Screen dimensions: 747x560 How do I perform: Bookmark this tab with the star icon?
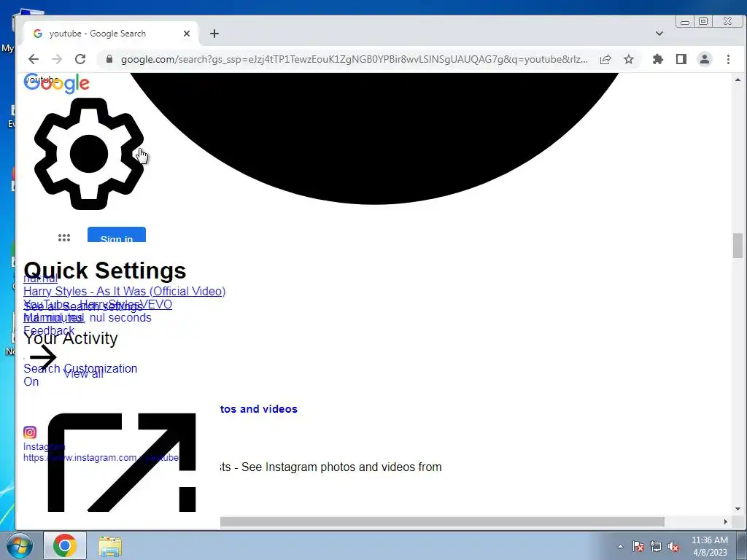(629, 59)
